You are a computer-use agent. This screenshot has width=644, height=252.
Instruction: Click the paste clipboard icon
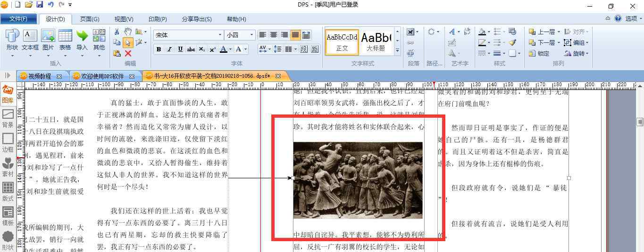pyautogui.click(x=117, y=53)
